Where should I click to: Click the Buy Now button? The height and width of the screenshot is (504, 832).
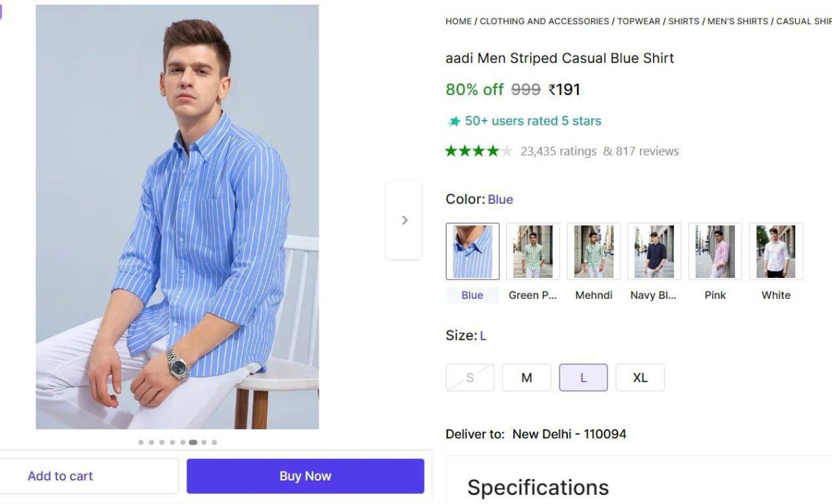point(305,476)
